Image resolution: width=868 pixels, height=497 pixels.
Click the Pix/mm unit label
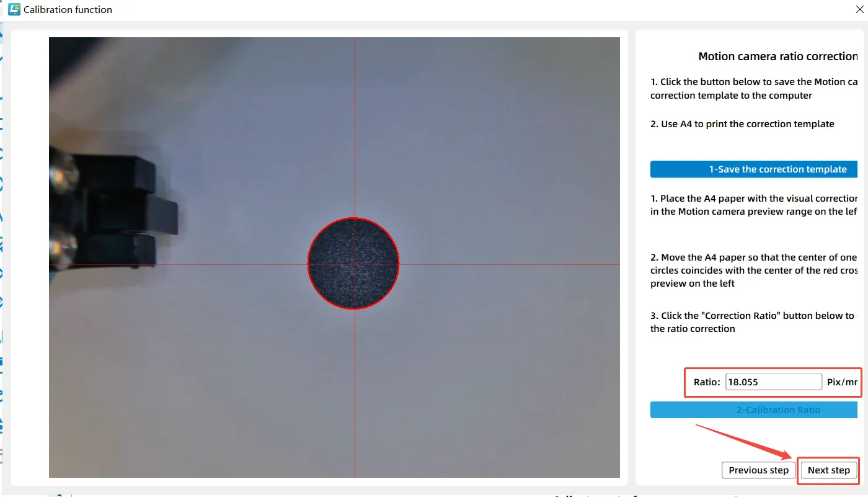click(842, 382)
